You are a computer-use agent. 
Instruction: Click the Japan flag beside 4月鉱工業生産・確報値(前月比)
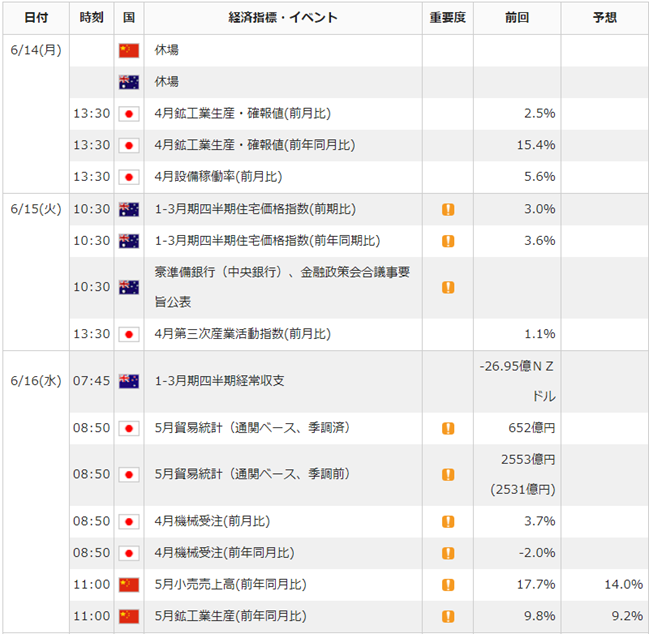coord(129,114)
